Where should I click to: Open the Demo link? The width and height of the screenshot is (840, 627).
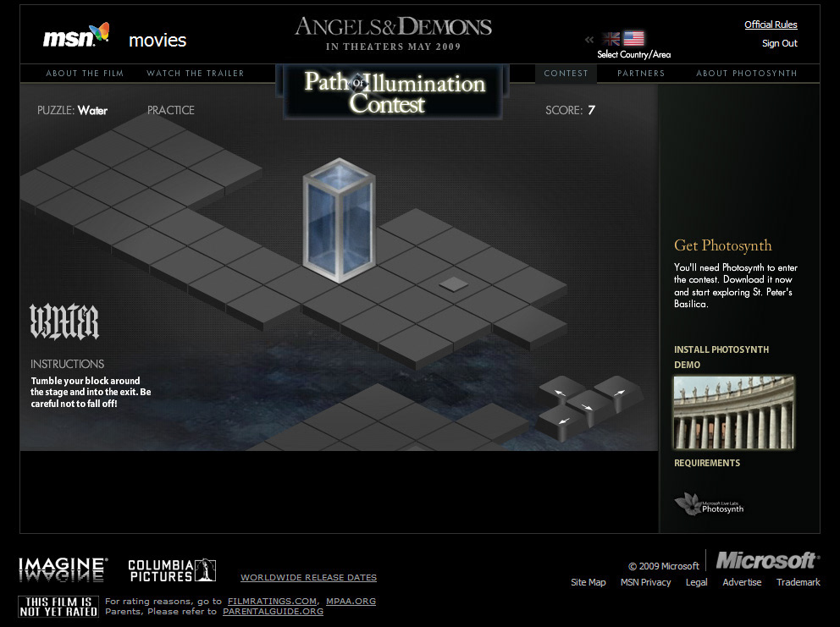pyautogui.click(x=687, y=365)
